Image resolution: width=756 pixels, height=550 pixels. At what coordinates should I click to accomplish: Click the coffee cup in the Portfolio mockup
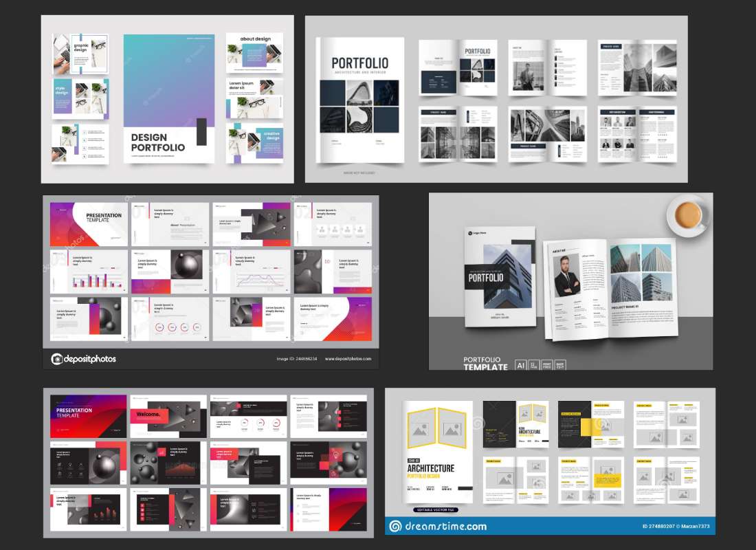click(688, 214)
